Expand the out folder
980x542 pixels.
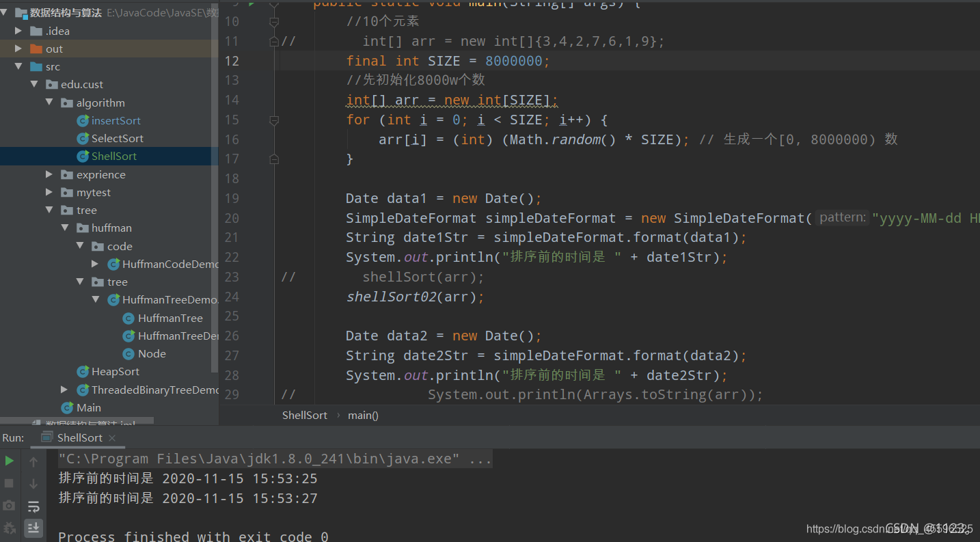18,49
